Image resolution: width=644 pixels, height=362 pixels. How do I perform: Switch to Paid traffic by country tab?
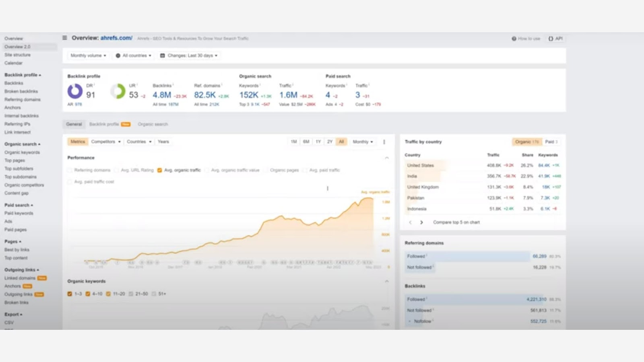(x=551, y=142)
